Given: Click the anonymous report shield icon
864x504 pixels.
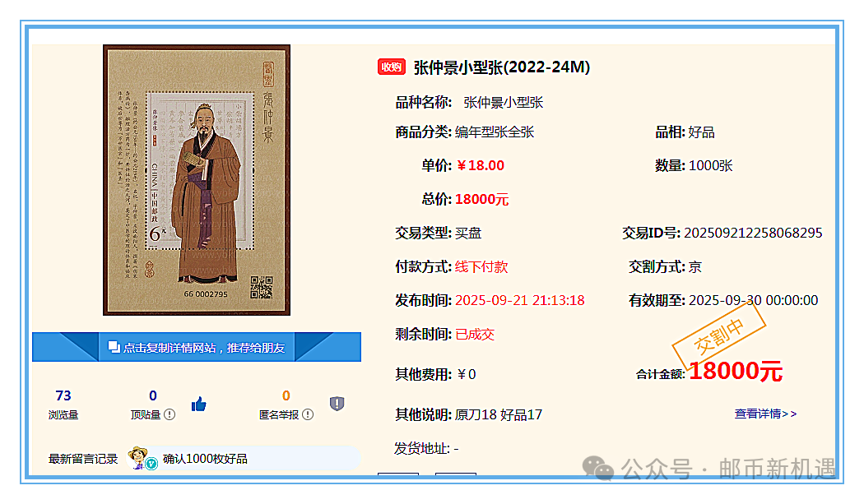Looking at the screenshot, I should click(337, 404).
